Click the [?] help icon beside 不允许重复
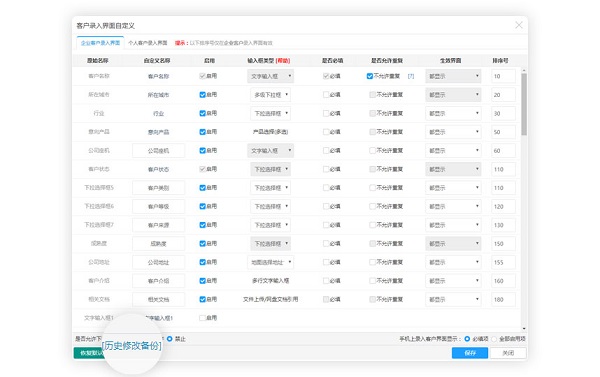The image size is (600, 377). [x=411, y=76]
